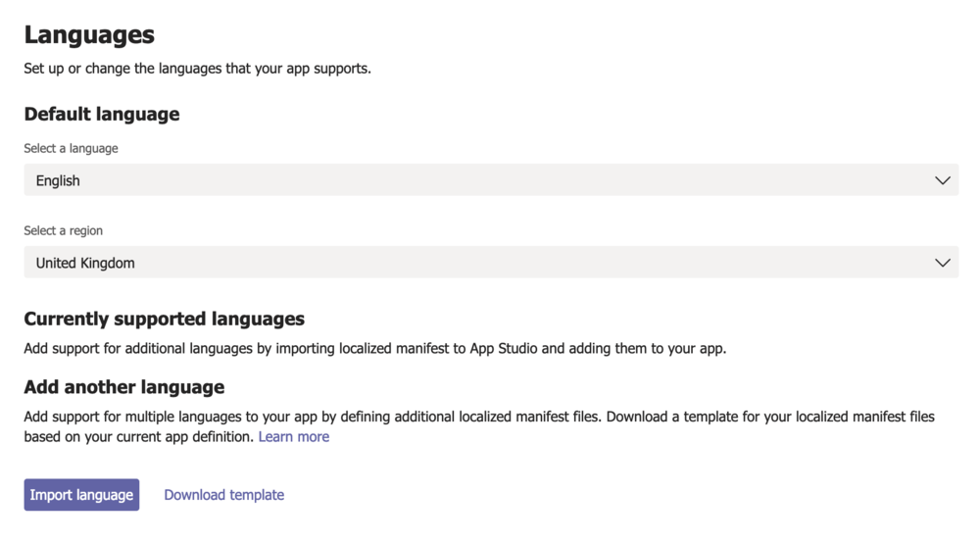Screen dimensions: 980x543
Task: Click the "Select a language" field label
Action: [x=71, y=149]
